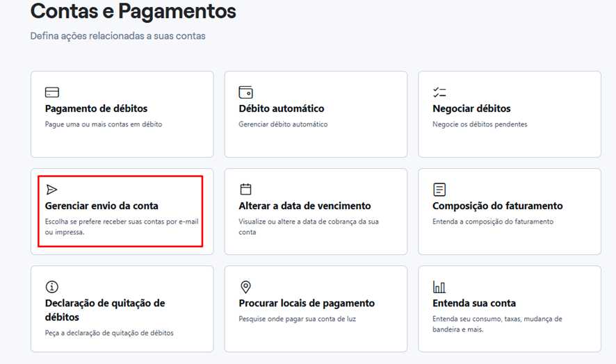Choose Alterar a data de vencimento title
Image resolution: width=616 pixels, height=364 pixels.
click(305, 206)
